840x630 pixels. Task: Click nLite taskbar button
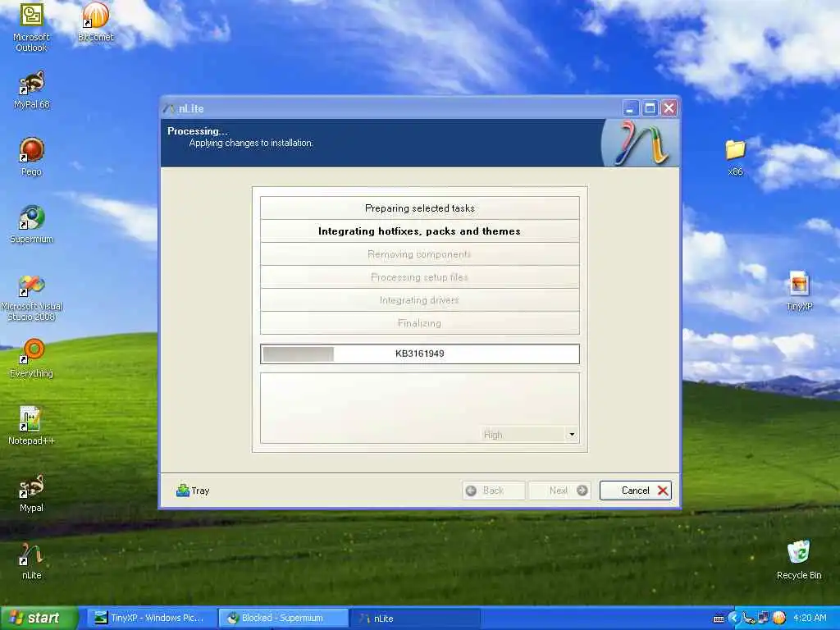pos(414,618)
